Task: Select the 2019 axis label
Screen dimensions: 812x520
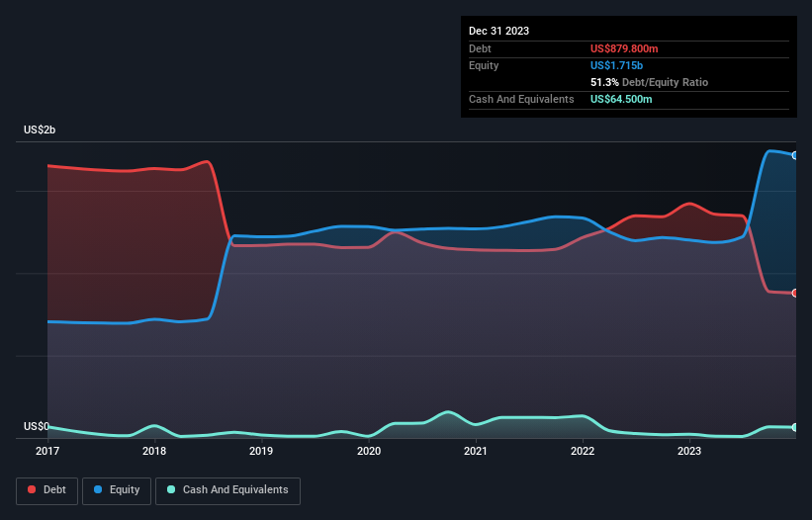Action: coord(261,451)
